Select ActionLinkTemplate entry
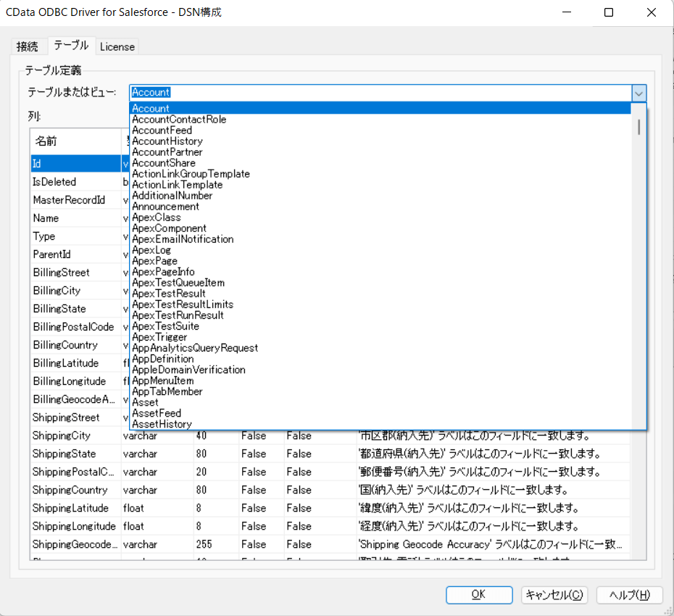This screenshot has height=616, width=674. tap(380, 185)
